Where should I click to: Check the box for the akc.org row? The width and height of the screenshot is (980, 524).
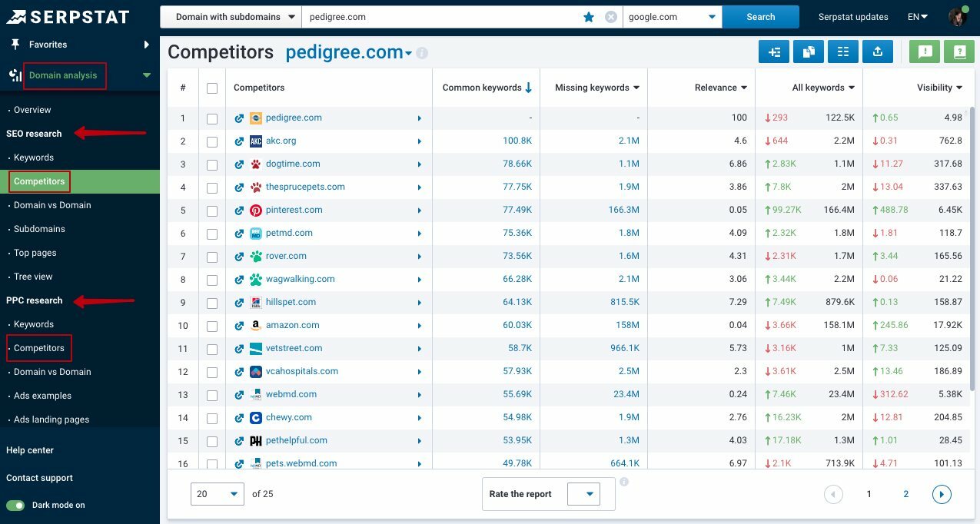[x=212, y=141]
